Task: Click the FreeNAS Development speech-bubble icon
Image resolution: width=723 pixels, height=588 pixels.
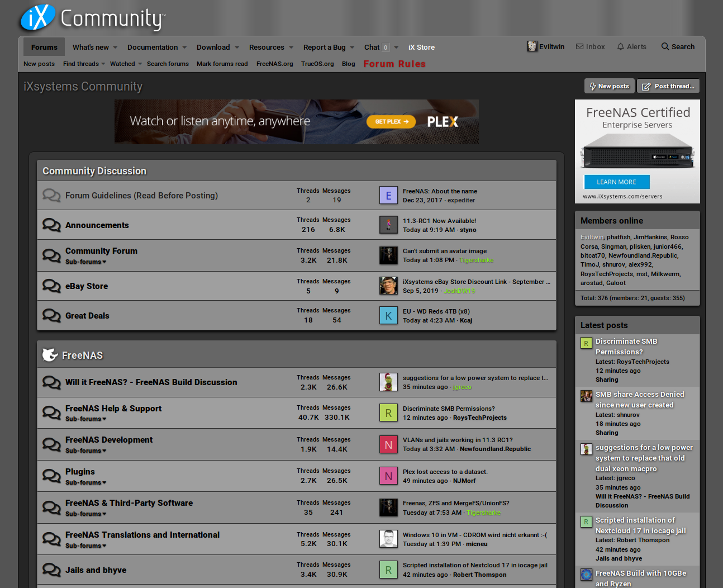Action: pyautogui.click(x=51, y=445)
